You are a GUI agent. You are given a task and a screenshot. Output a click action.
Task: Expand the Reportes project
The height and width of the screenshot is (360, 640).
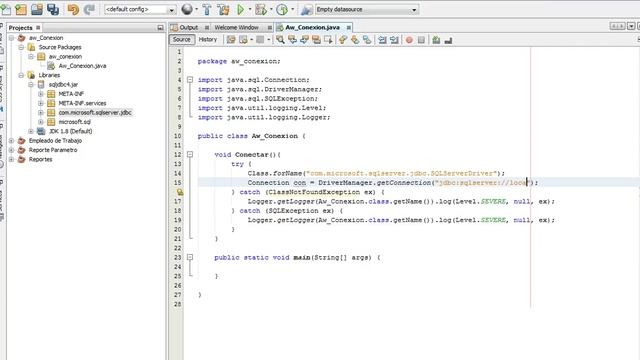(11, 159)
